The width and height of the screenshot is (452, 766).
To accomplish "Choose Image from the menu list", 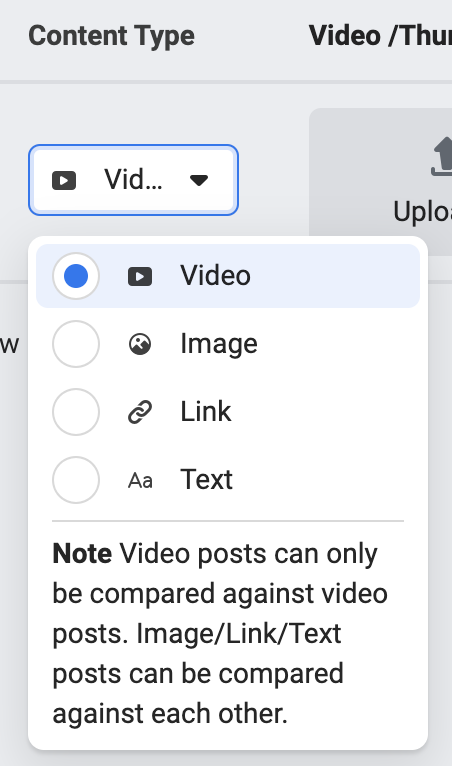I will 228,344.
